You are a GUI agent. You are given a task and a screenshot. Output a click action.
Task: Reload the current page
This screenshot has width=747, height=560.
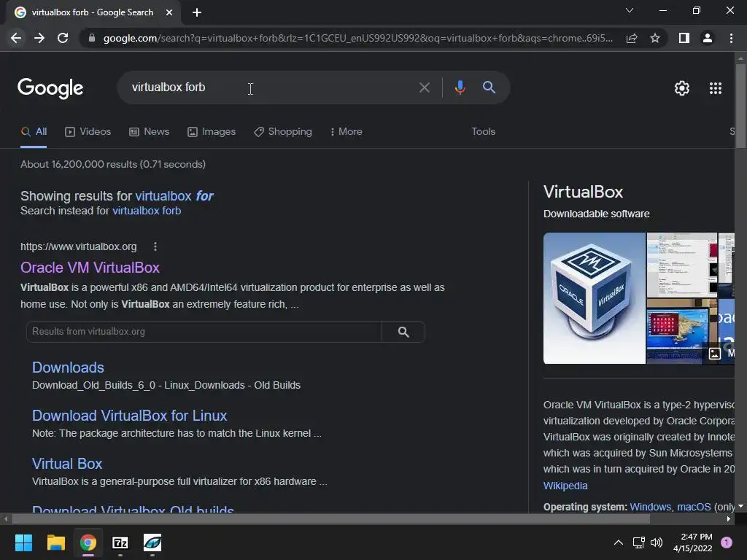(63, 38)
